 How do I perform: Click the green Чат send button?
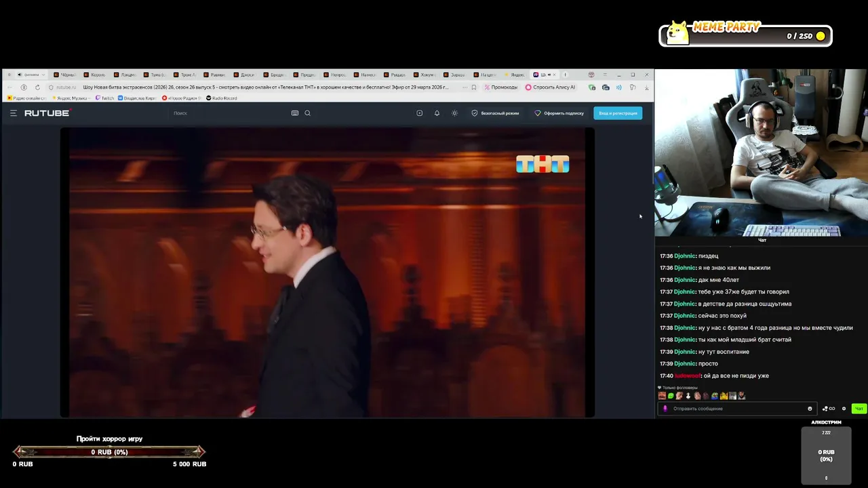point(859,409)
